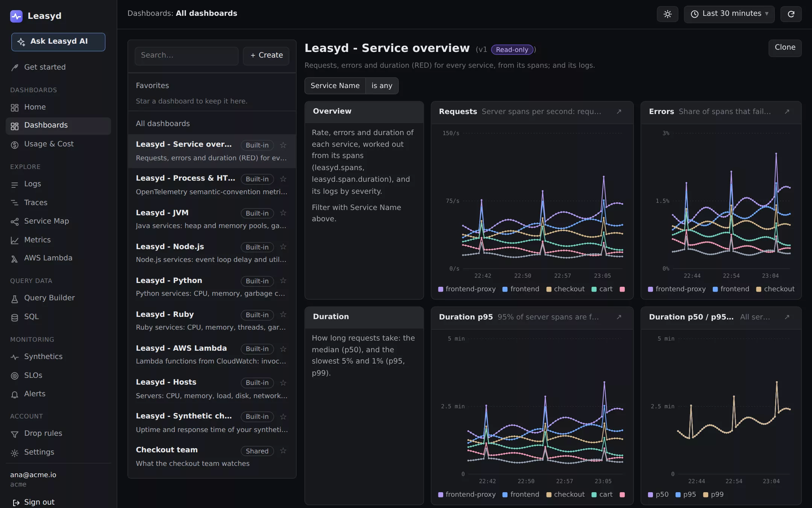
Task: Click the Drop rules funnel icon
Action: pyautogui.click(x=15, y=434)
